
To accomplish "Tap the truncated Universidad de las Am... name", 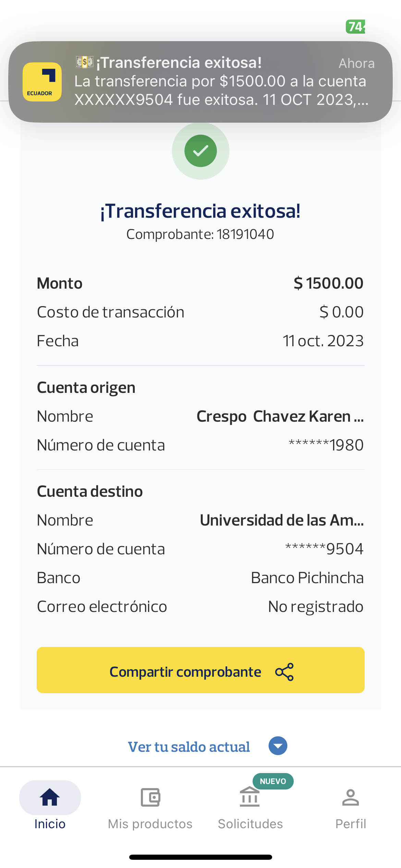I will click(x=281, y=520).
